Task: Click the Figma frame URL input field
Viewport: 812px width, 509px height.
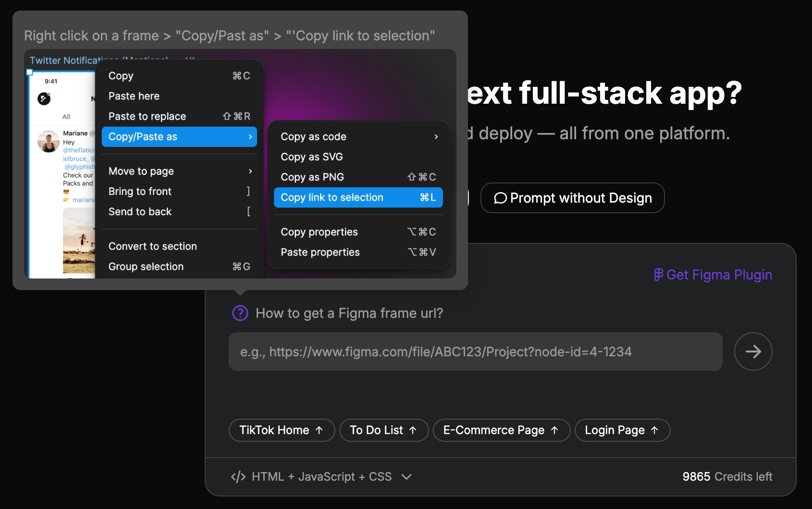Action: 476,351
